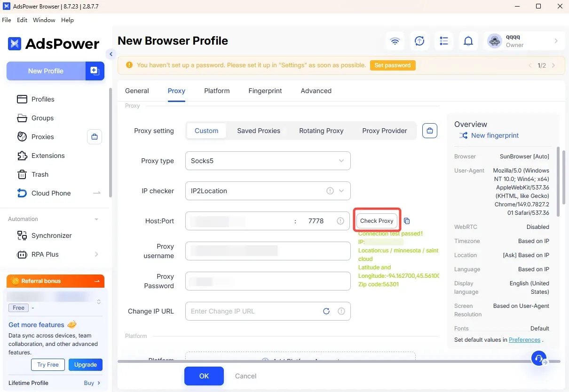Open the Edit menu
569x392 pixels.
[x=22, y=20]
